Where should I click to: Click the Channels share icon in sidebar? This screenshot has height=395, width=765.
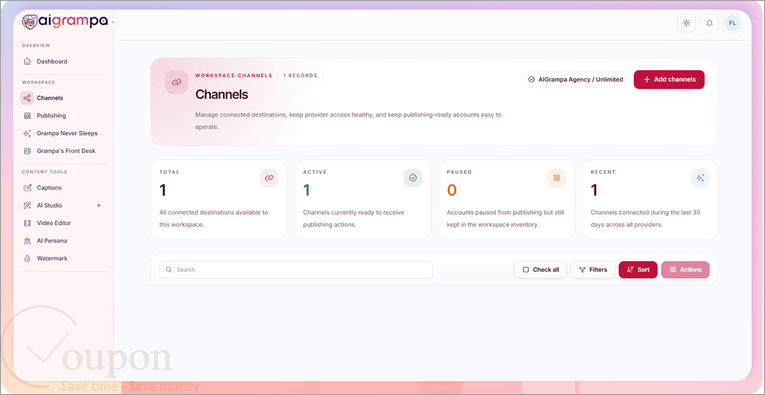coord(27,98)
